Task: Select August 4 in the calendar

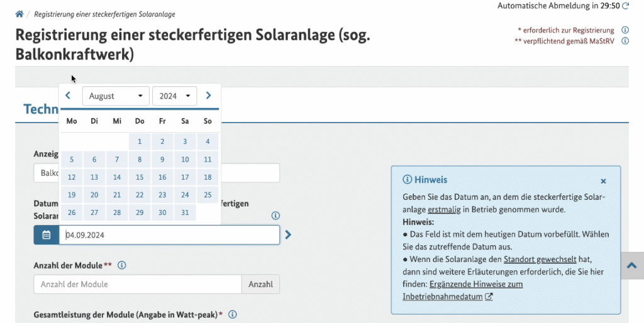Action: 208,141
